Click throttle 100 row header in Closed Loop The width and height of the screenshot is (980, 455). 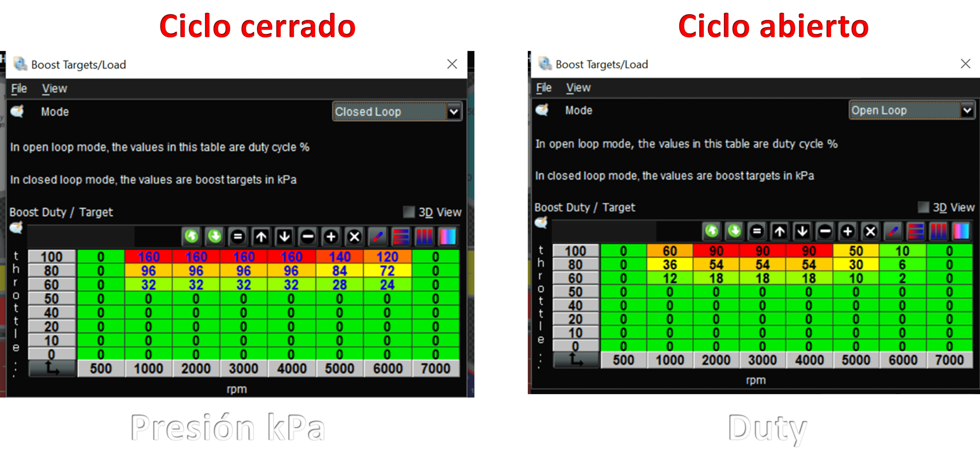click(52, 257)
